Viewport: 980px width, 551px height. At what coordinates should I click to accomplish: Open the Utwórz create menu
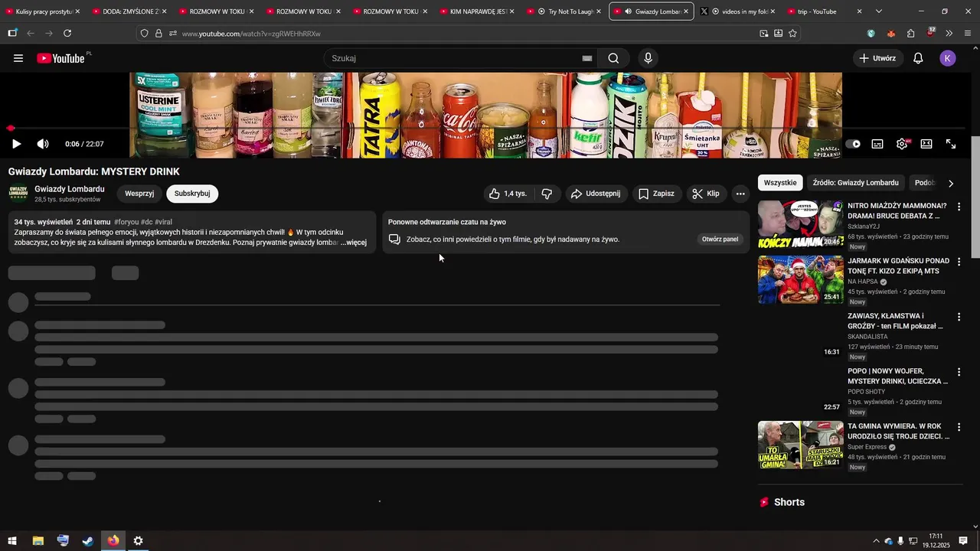(x=877, y=58)
